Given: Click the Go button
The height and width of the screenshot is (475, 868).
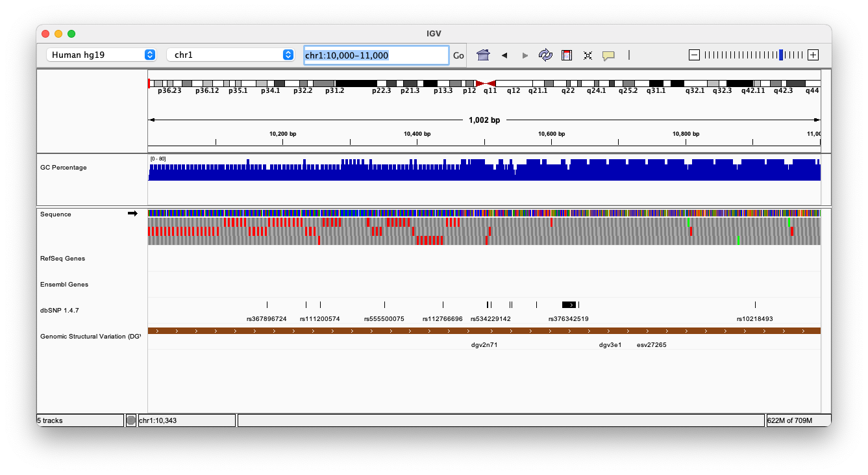Looking at the screenshot, I should coord(458,55).
